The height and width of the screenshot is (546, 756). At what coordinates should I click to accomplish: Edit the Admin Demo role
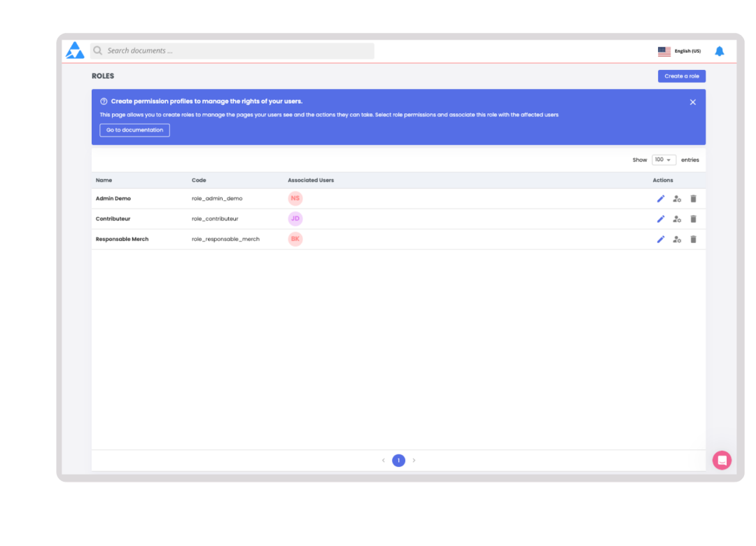click(661, 198)
